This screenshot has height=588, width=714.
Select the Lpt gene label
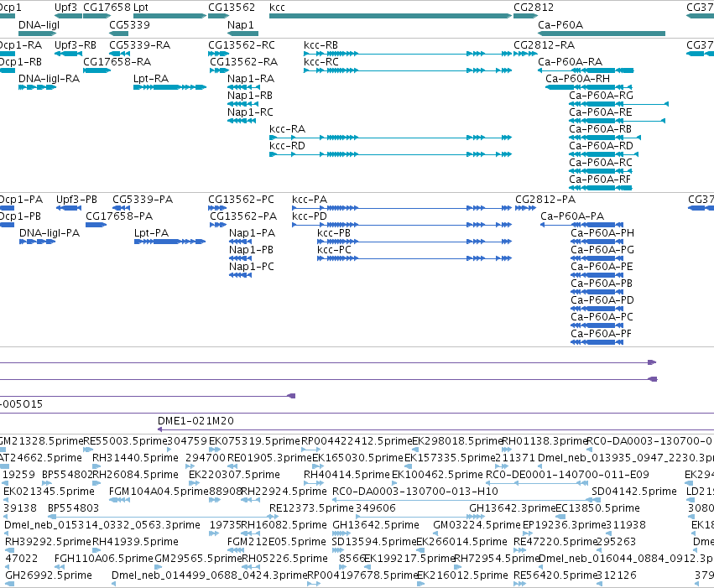click(x=141, y=8)
